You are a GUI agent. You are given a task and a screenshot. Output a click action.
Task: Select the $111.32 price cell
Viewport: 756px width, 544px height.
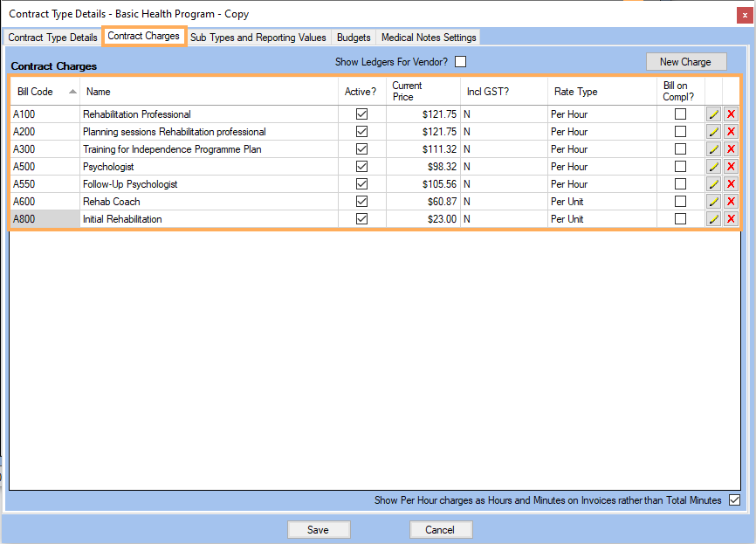coord(423,149)
